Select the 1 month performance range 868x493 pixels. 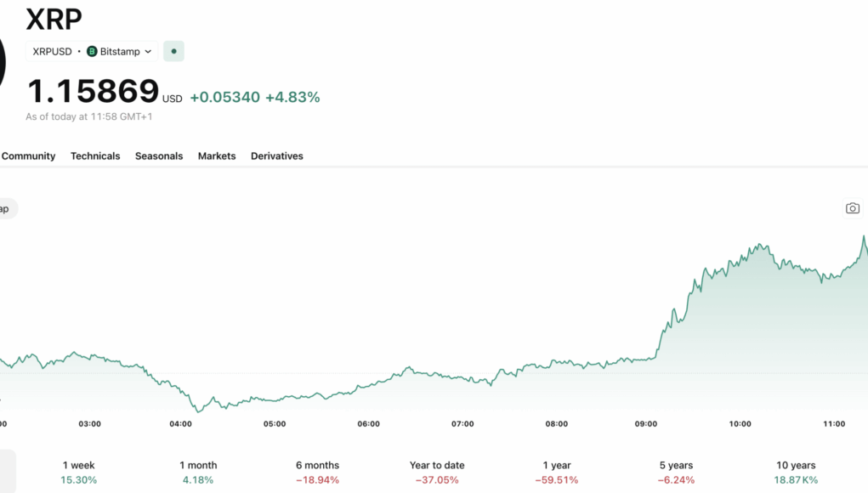pyautogui.click(x=198, y=473)
